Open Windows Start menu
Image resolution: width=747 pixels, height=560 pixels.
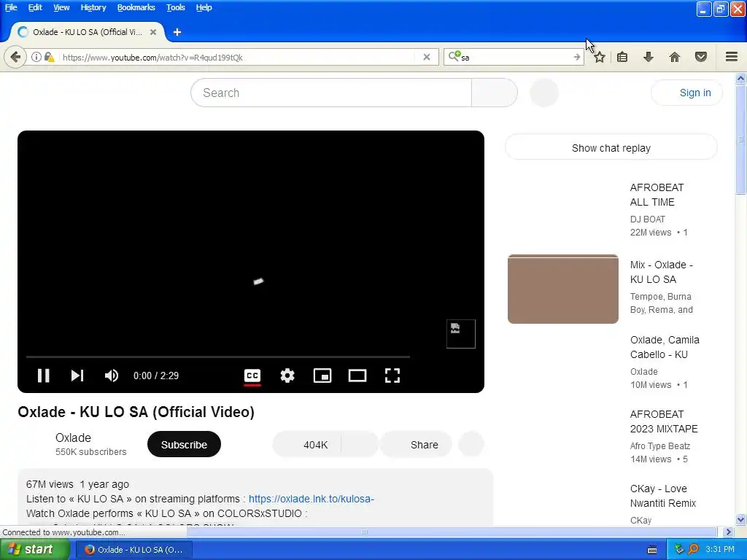click(x=34, y=550)
